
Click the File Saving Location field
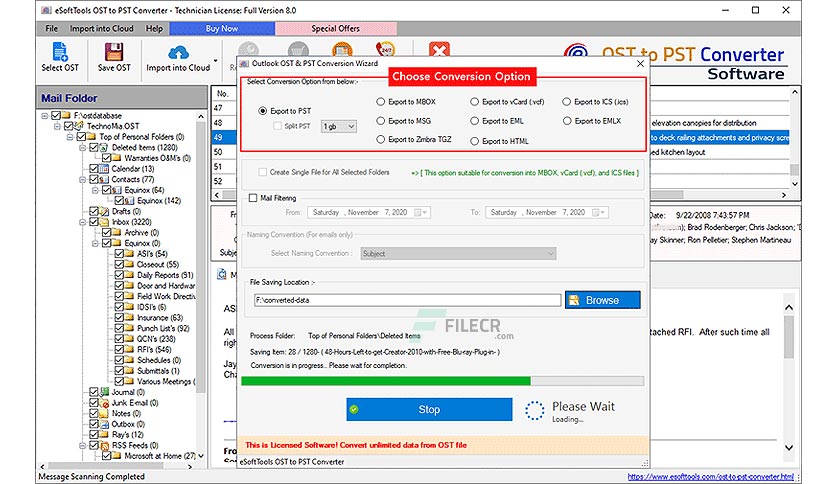[x=408, y=300]
